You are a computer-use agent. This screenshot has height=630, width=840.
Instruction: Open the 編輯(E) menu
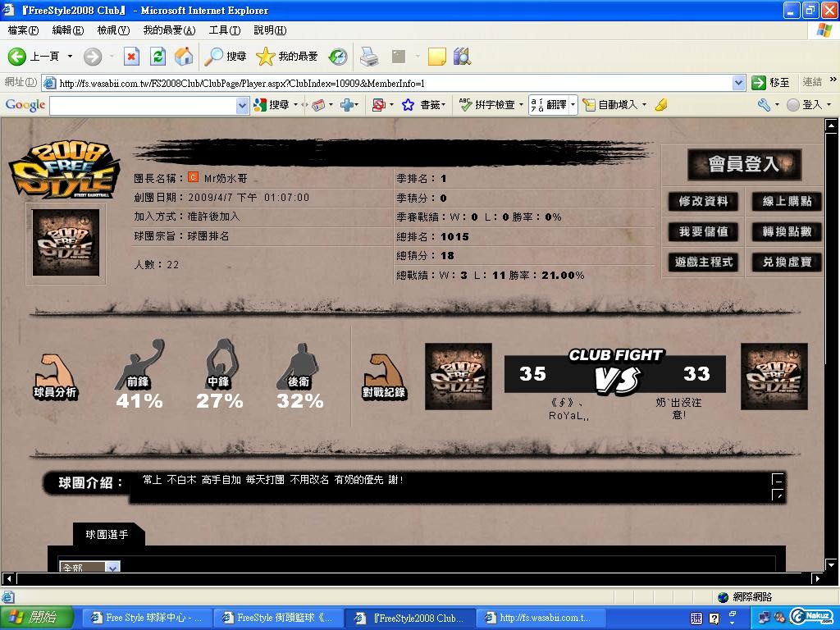coord(68,30)
